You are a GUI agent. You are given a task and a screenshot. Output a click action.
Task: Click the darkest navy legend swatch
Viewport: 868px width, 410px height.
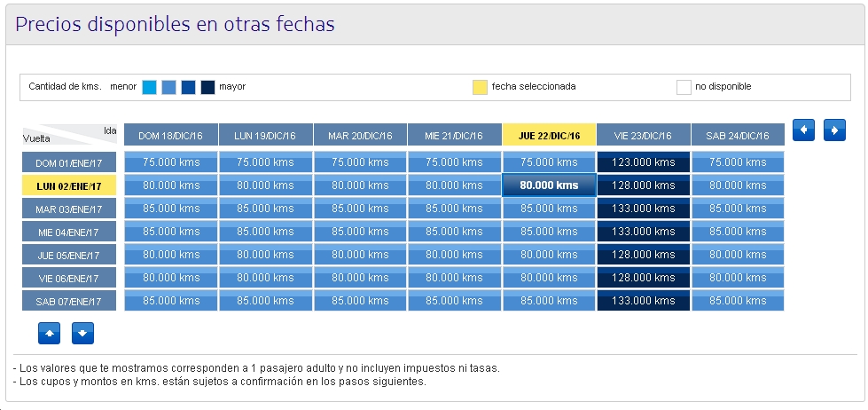tap(207, 87)
